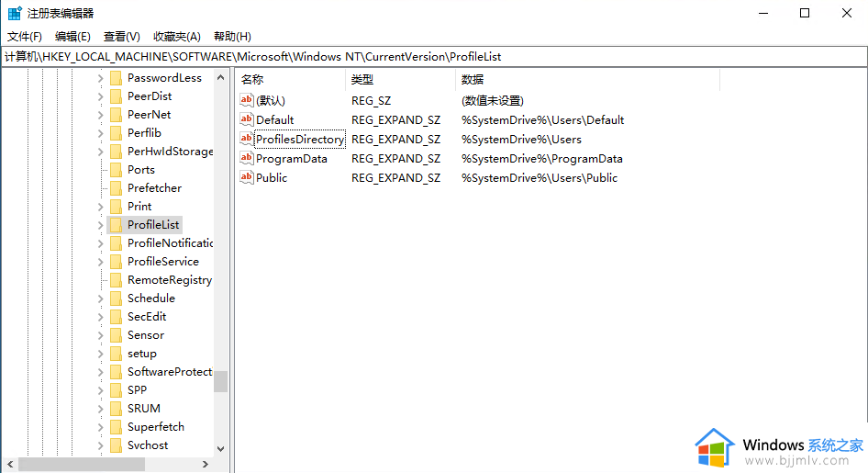Click data %SystemDrive%\Users\Public

click(540, 178)
